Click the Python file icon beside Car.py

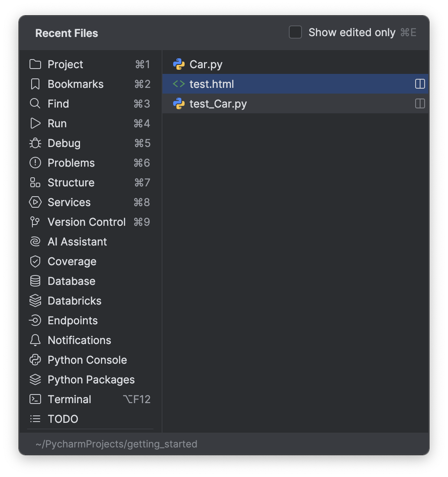179,64
